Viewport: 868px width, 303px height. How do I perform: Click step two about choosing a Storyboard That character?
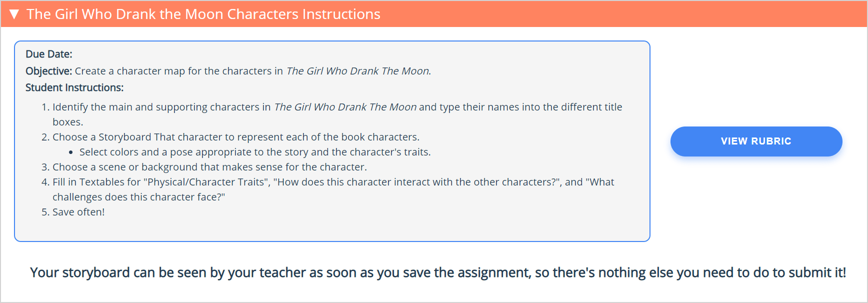coord(230,137)
